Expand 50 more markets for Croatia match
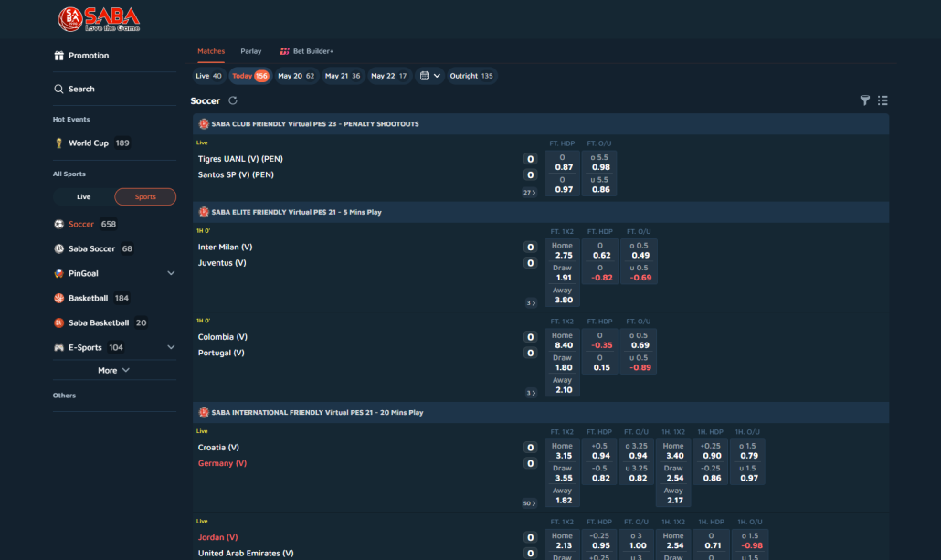 pyautogui.click(x=529, y=503)
